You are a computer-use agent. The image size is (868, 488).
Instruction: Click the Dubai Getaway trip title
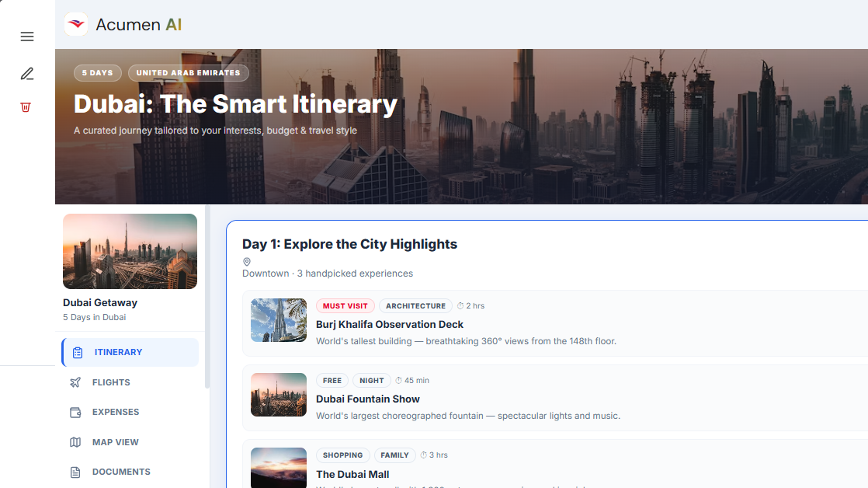tap(100, 303)
